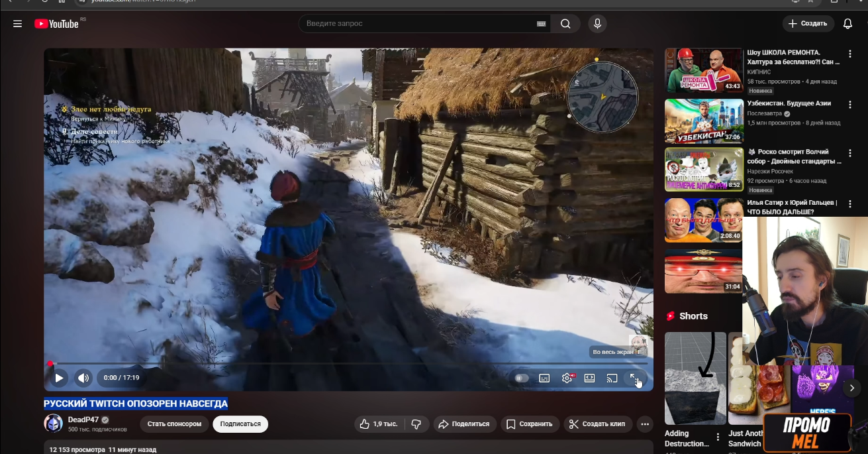Open the 'Узбекистан. Будущее Азии' video title
Screen dimensions: 868x454
[789, 103]
